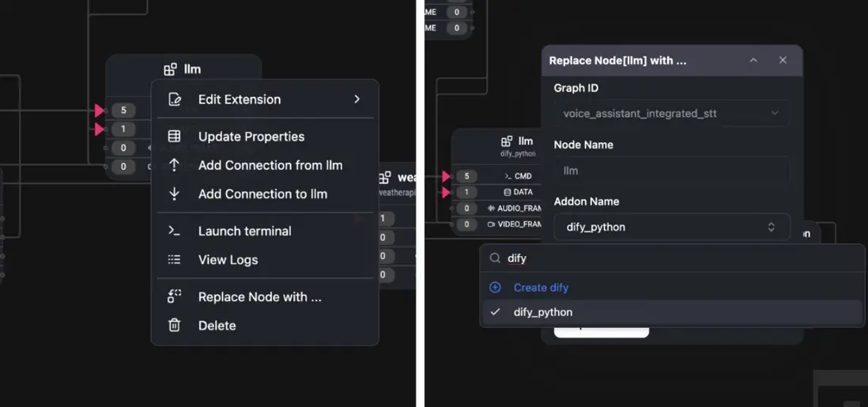Click the count badge 1 on right llm node
The width and height of the screenshot is (868, 407).
coord(467,193)
